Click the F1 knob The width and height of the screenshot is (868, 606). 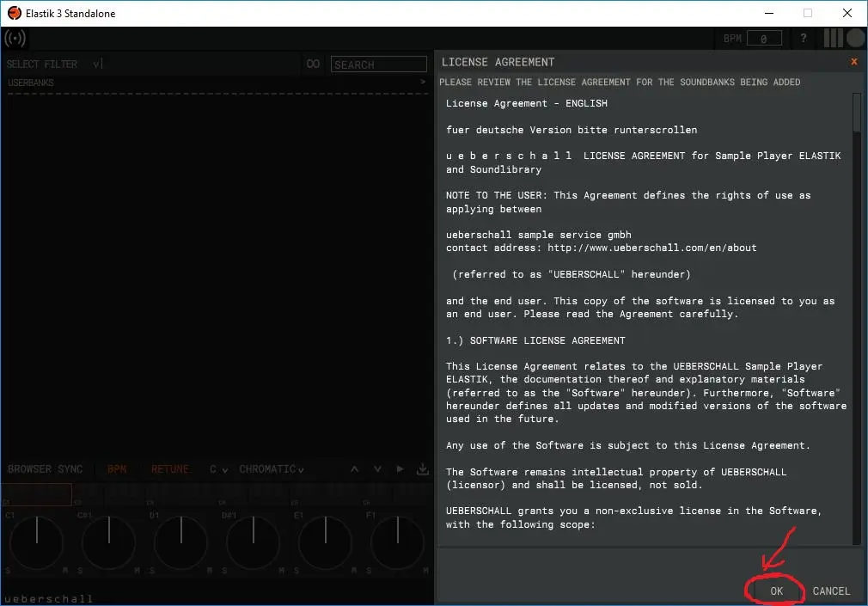[x=397, y=543]
